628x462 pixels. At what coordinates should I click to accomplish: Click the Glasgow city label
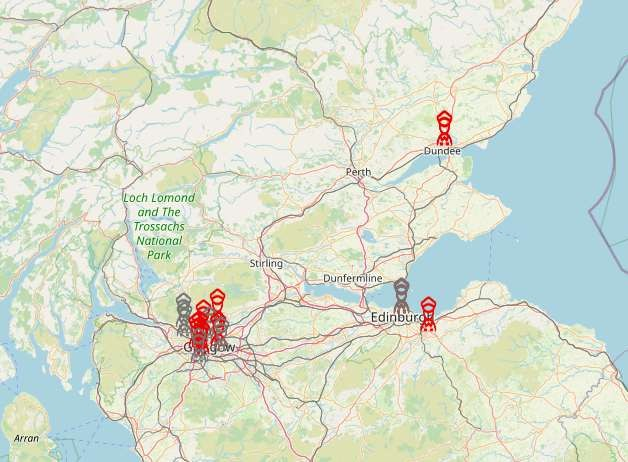coord(209,348)
